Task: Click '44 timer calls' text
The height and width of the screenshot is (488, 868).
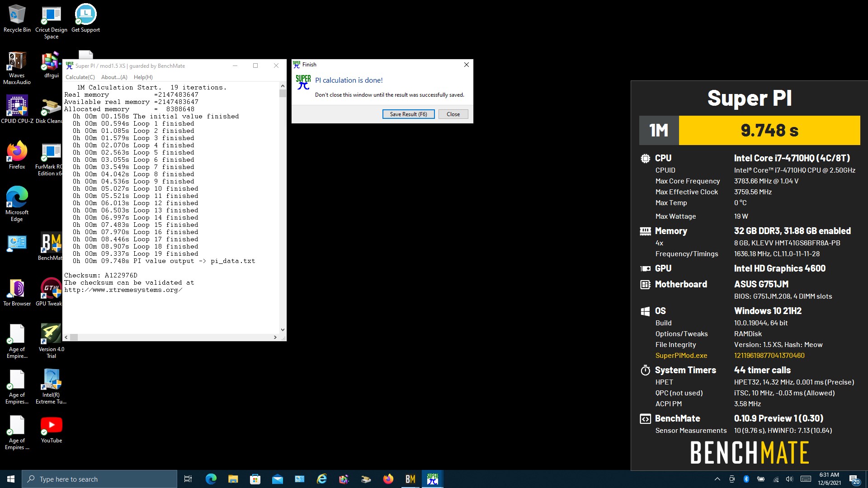Action: click(x=762, y=370)
